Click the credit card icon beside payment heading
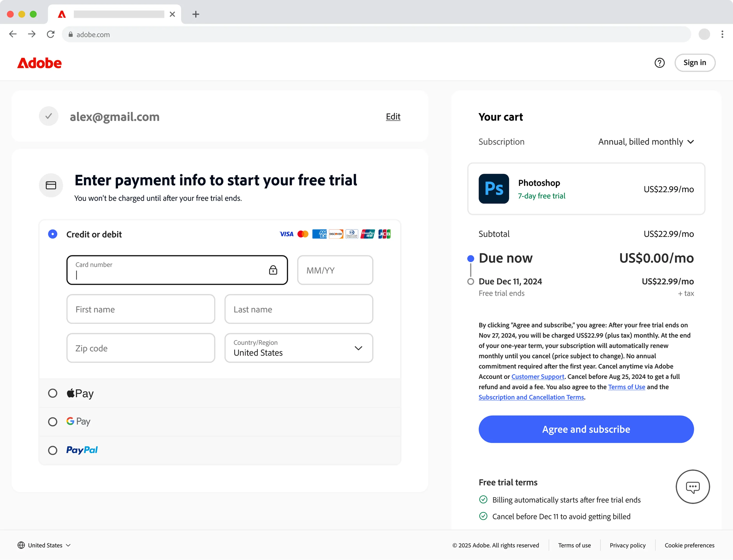The width and height of the screenshot is (733, 560). [51, 185]
